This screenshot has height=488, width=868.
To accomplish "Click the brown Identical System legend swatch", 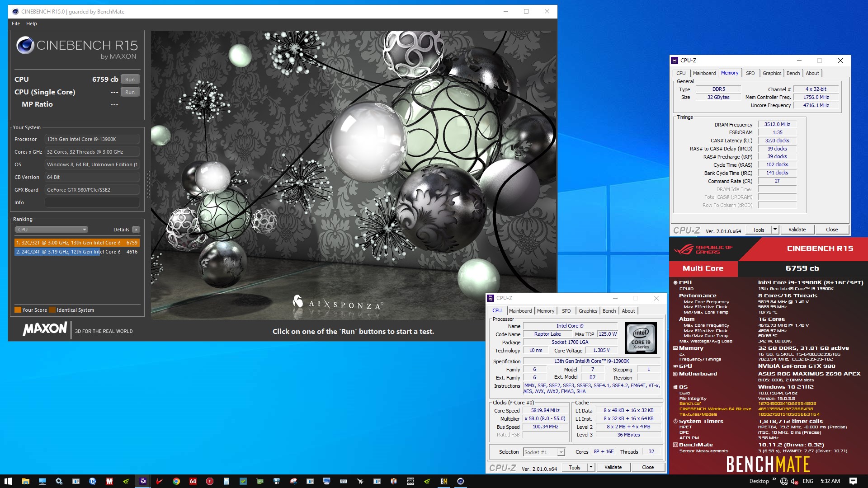I will point(52,310).
